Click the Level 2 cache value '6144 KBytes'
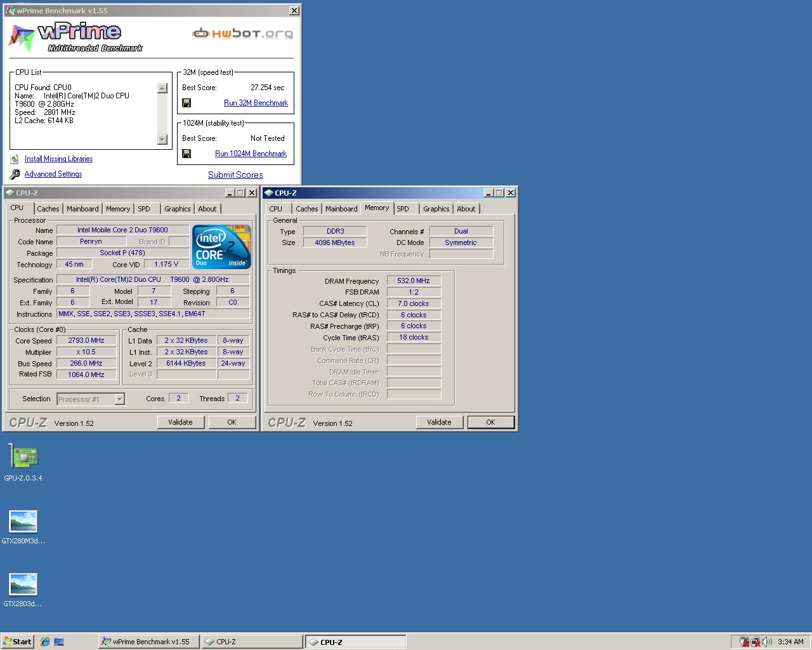 (x=186, y=363)
